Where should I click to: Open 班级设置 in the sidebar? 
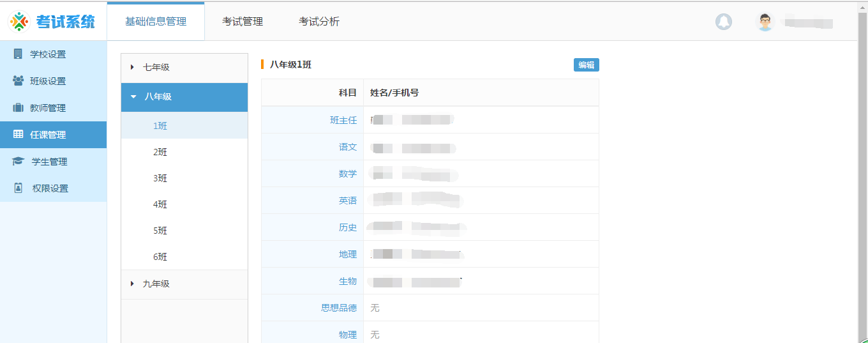point(53,81)
